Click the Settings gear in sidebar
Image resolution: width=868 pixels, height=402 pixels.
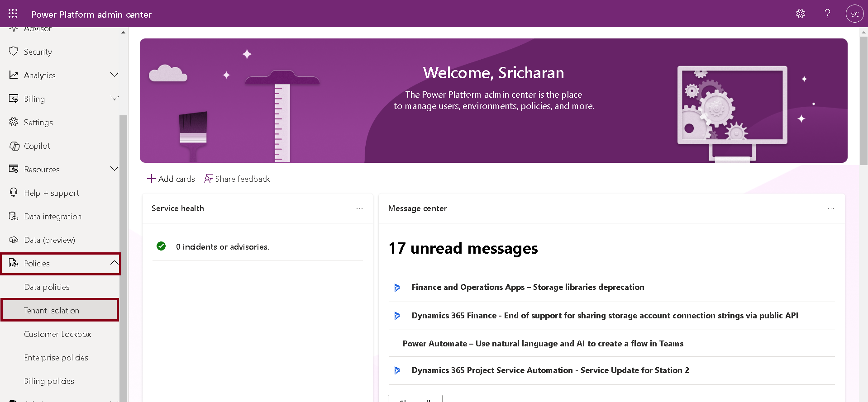pos(14,122)
